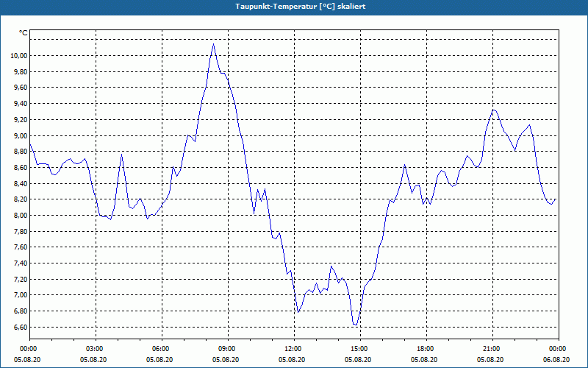The image size is (588, 368).
Task: Click the 7,80 y-axis value
Action: tap(21, 231)
